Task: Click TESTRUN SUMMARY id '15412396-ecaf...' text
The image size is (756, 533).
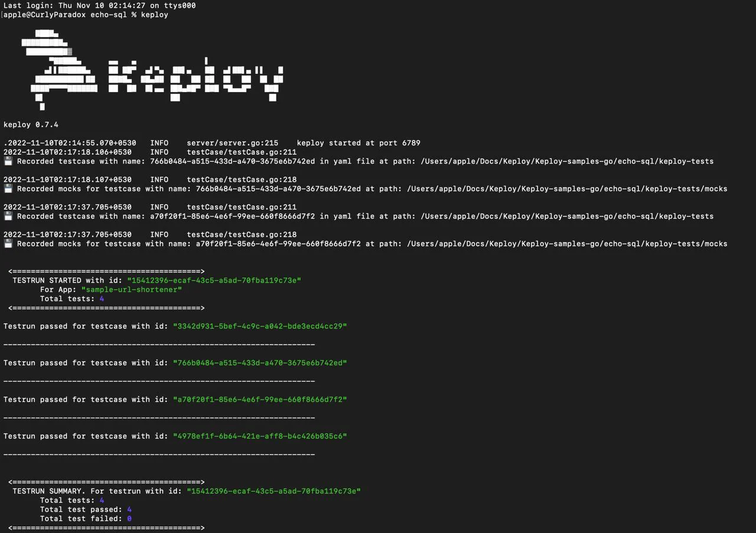Action: coord(273,491)
